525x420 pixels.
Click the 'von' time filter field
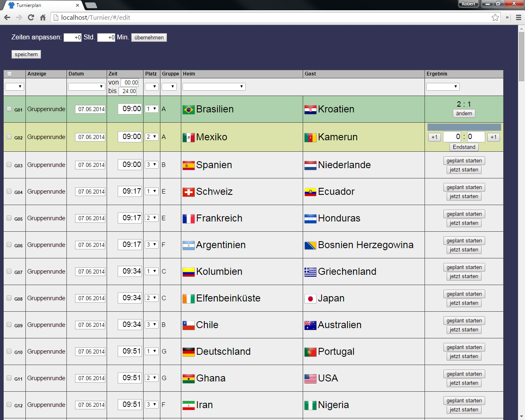click(x=130, y=82)
